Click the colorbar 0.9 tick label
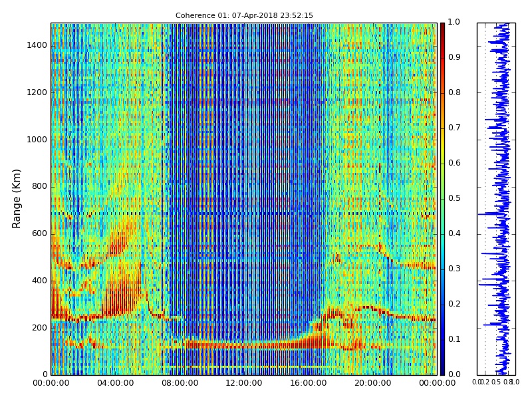The width and height of the screenshot is (532, 399). (x=454, y=57)
